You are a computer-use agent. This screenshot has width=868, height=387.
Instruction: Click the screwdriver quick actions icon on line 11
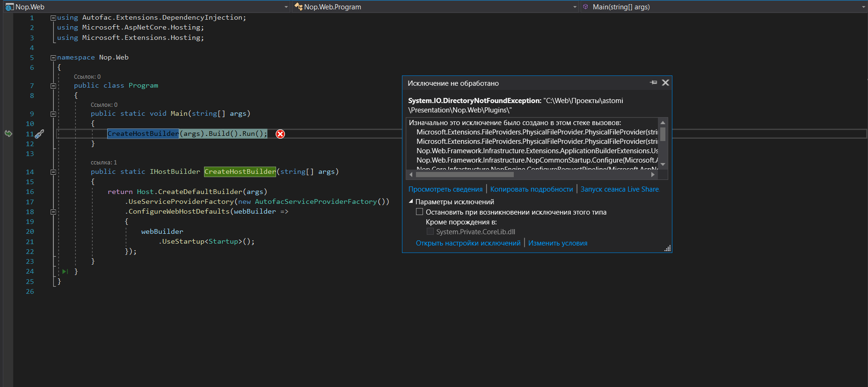40,134
